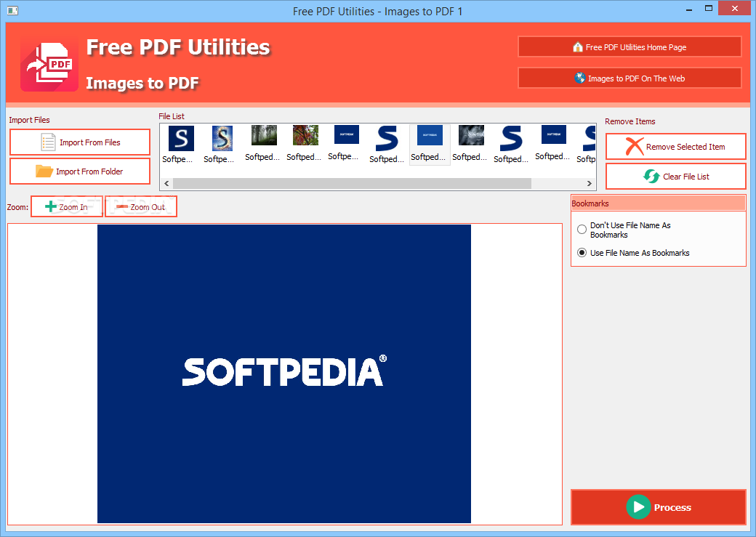Open Free PDF Utilities Home Page link

630,47
